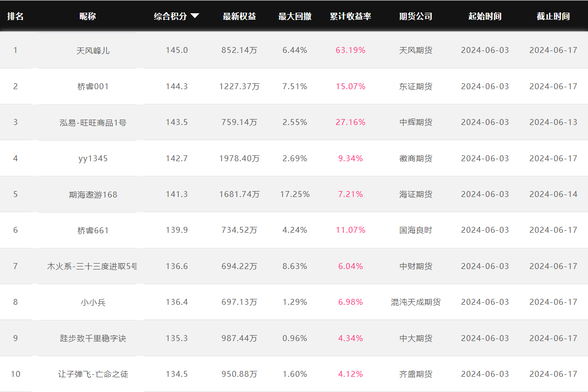The image size is (588, 392).
Task: Click the 累计收益率 column header
Action: (350, 16)
